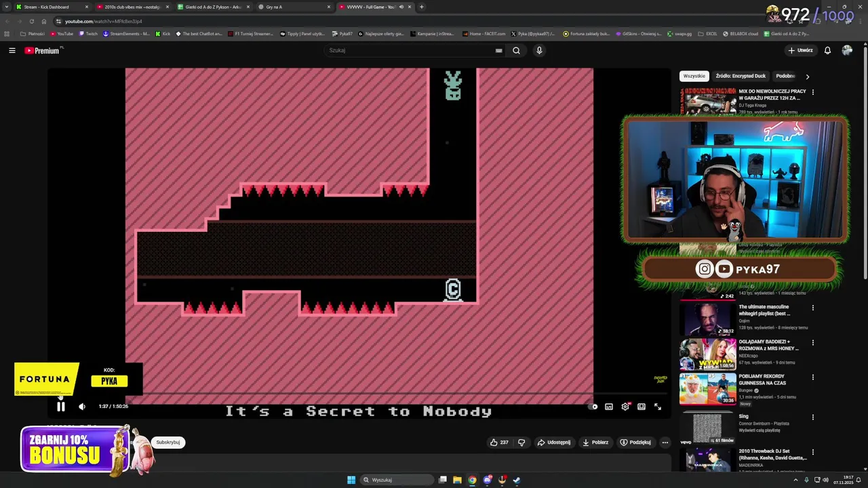Open more actions ellipsis below the video
The height and width of the screenshot is (488, 868).
click(665, 443)
